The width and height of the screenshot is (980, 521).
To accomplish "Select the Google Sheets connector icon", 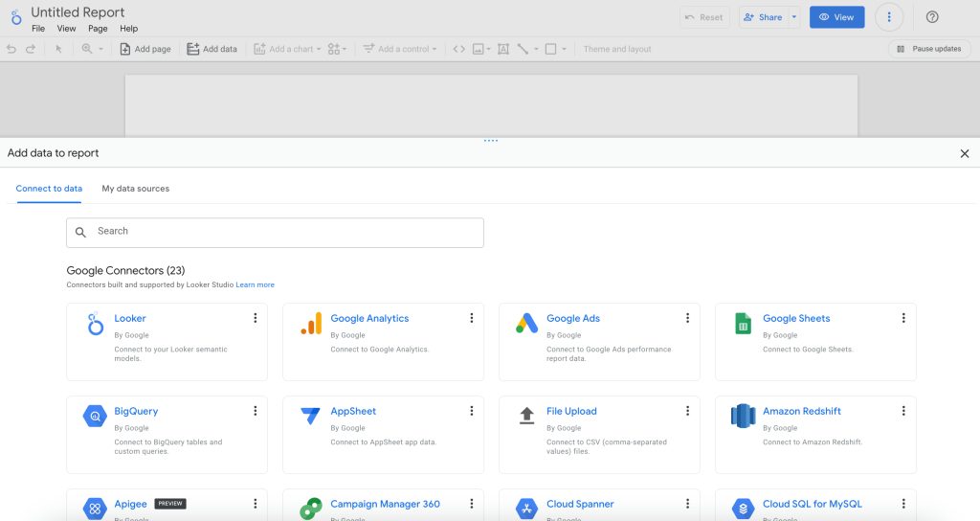I will pos(743,324).
